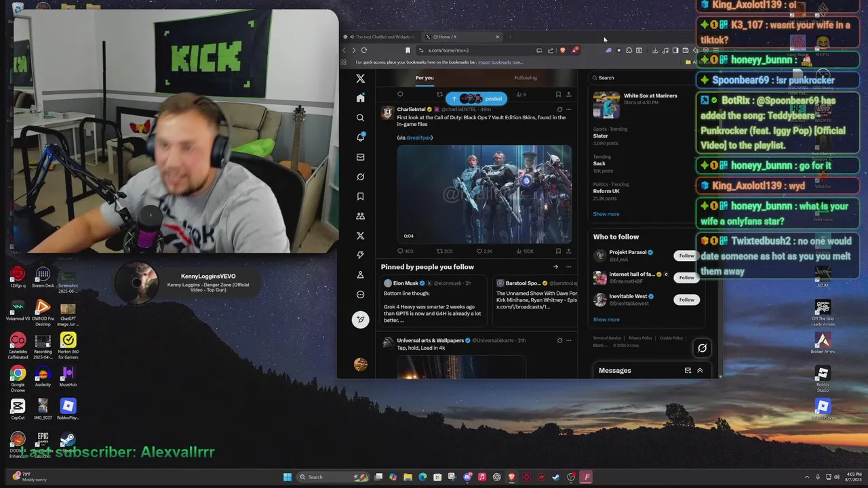Open Grok explain on CharlieIntel post
Screen dimensions: 868x488
pos(559,109)
